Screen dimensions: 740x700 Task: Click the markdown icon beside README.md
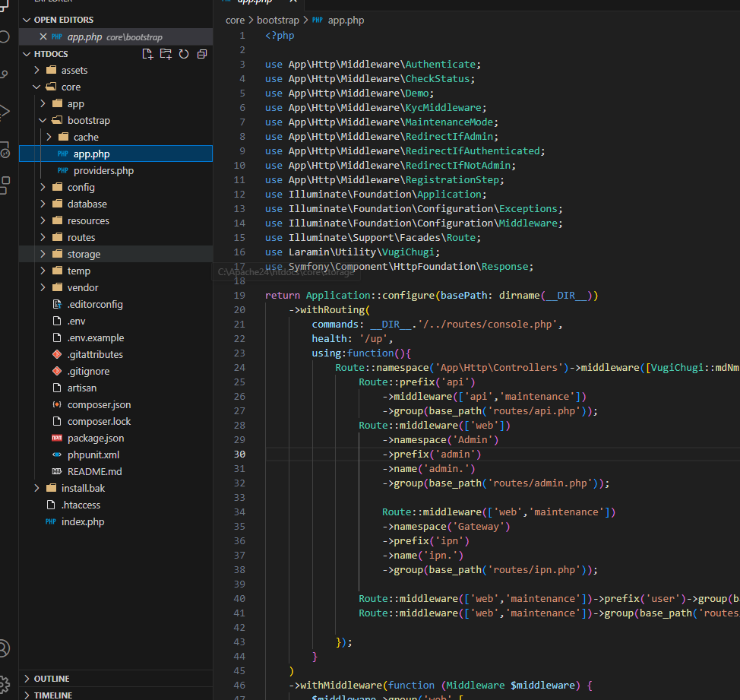coord(57,471)
